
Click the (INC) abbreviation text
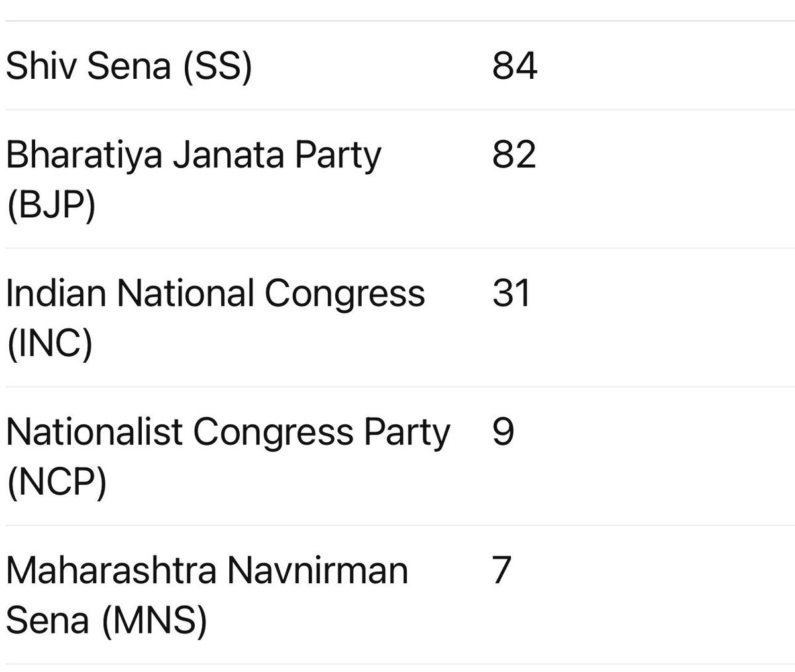pos(49,344)
